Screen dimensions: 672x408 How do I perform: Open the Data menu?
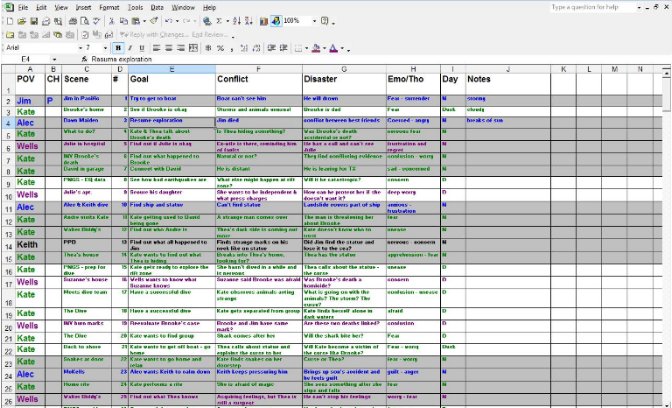158,7
